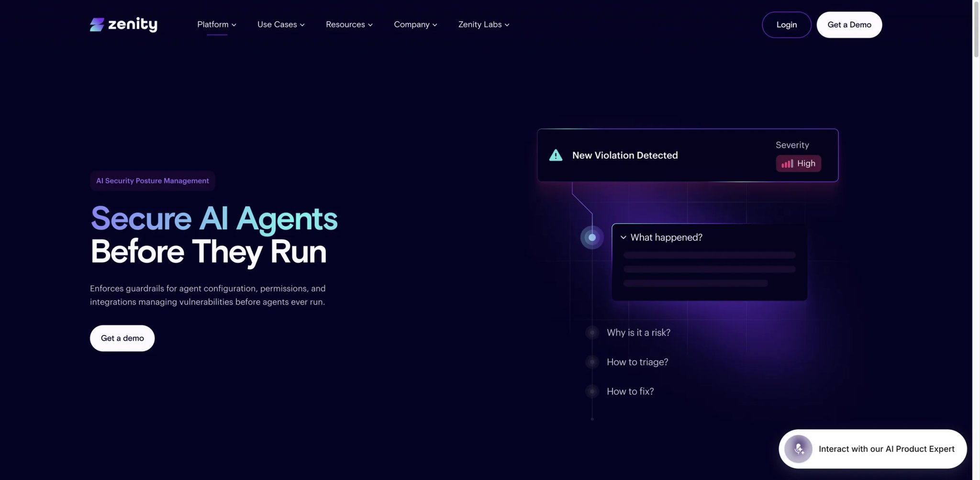Expand the Why is it a risk? item
Screen dimensions: 980x480
click(638, 333)
